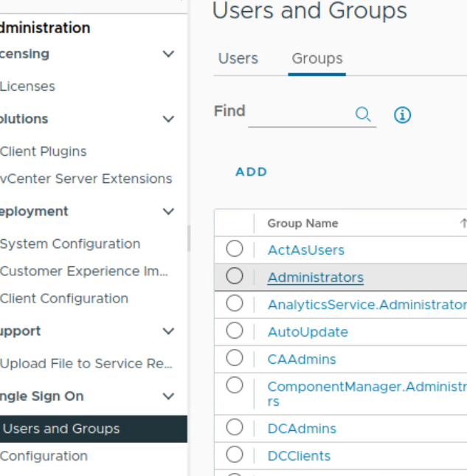467x476 pixels.
Task: Sort by Group Name column arrow
Action: coord(463,224)
